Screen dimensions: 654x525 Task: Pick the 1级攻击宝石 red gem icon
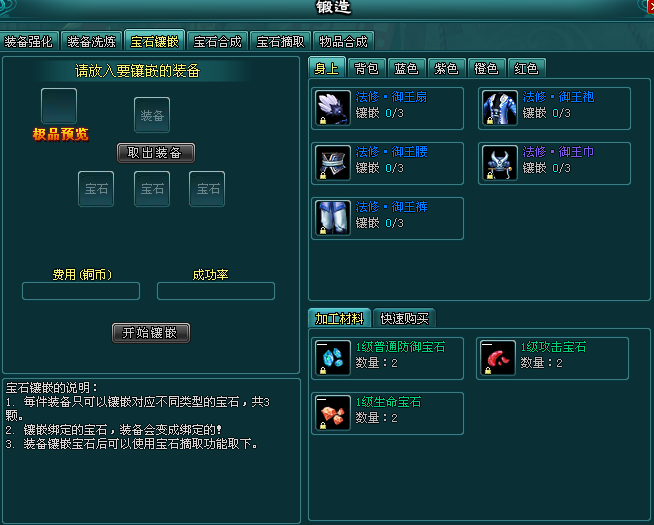click(498, 358)
